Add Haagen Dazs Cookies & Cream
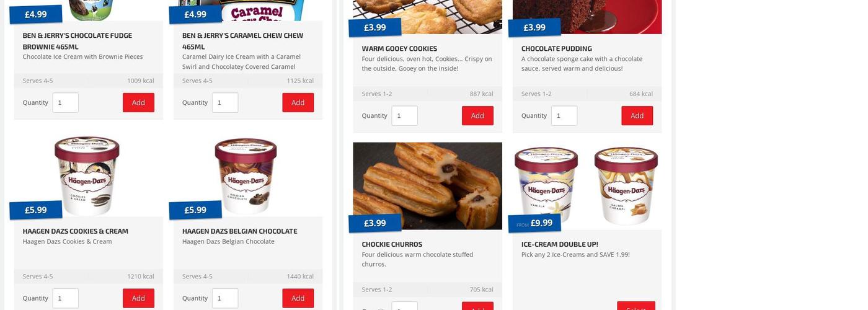868x310 pixels. [138, 298]
